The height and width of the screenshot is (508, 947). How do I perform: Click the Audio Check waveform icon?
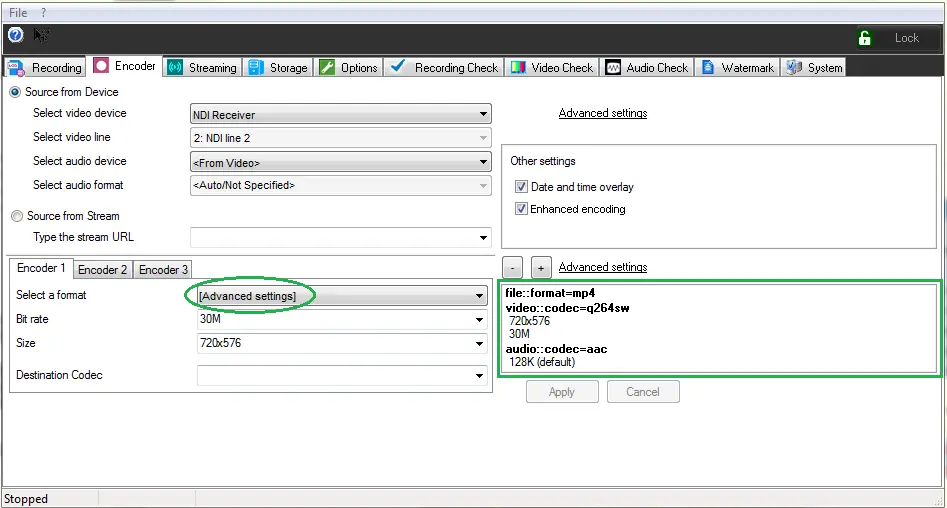pos(612,68)
